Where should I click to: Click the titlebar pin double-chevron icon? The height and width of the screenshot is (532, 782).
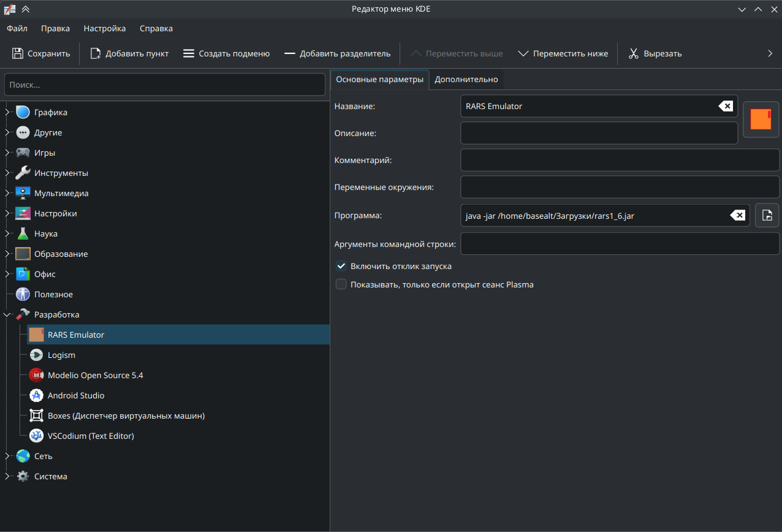[x=25, y=9]
